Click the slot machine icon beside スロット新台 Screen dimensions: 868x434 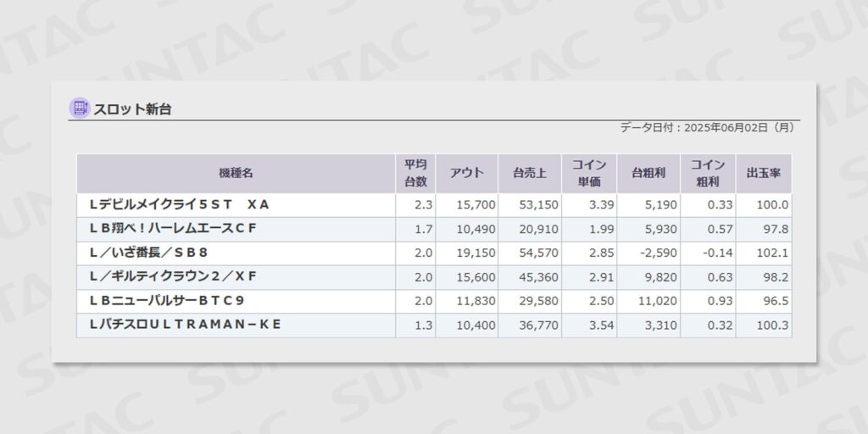point(80,108)
